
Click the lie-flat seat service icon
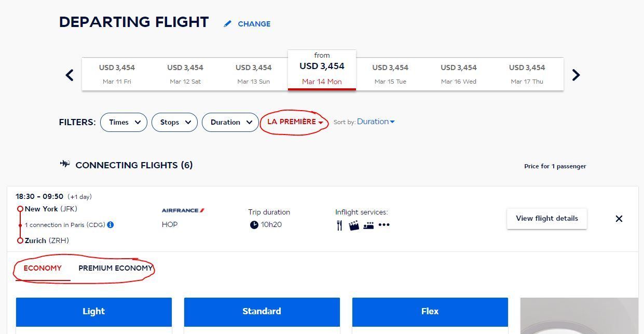[x=368, y=225]
